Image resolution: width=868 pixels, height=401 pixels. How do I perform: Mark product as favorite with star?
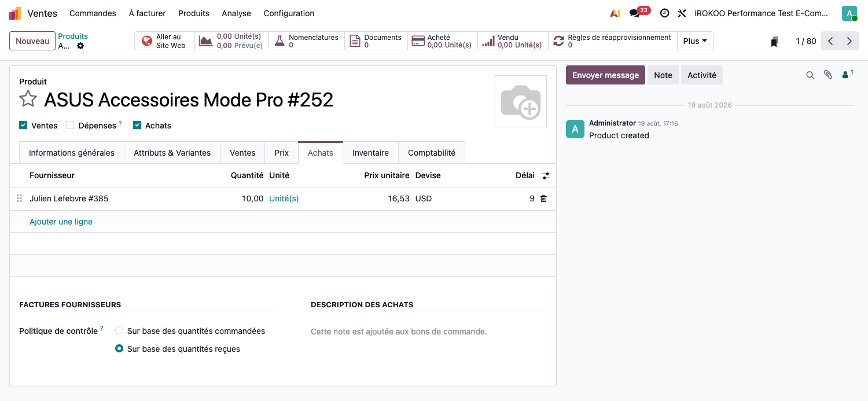click(x=28, y=99)
